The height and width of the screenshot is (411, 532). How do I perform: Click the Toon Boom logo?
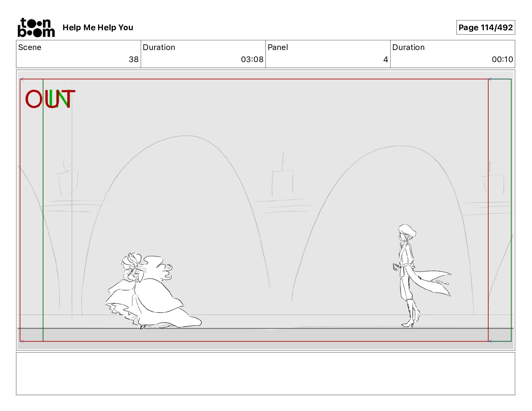click(36, 28)
